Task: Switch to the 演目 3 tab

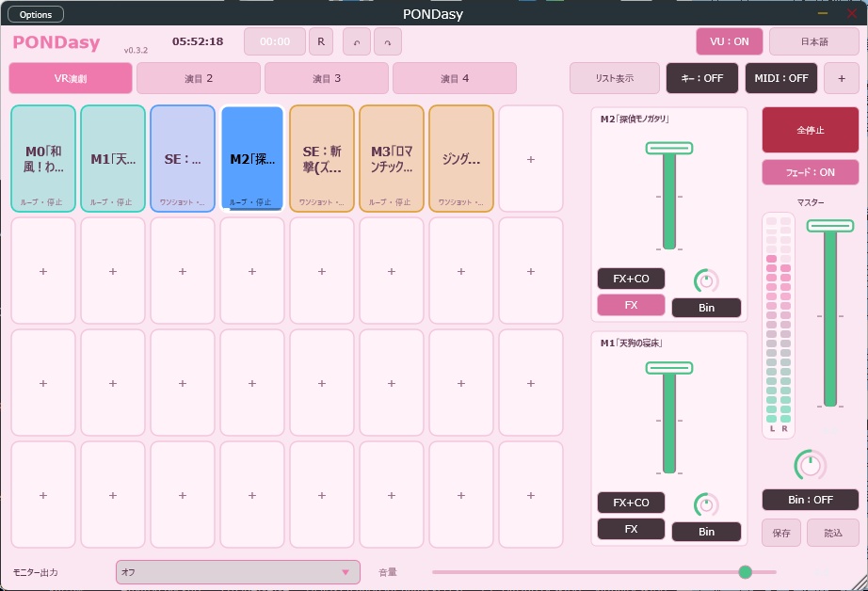Action: tap(327, 78)
